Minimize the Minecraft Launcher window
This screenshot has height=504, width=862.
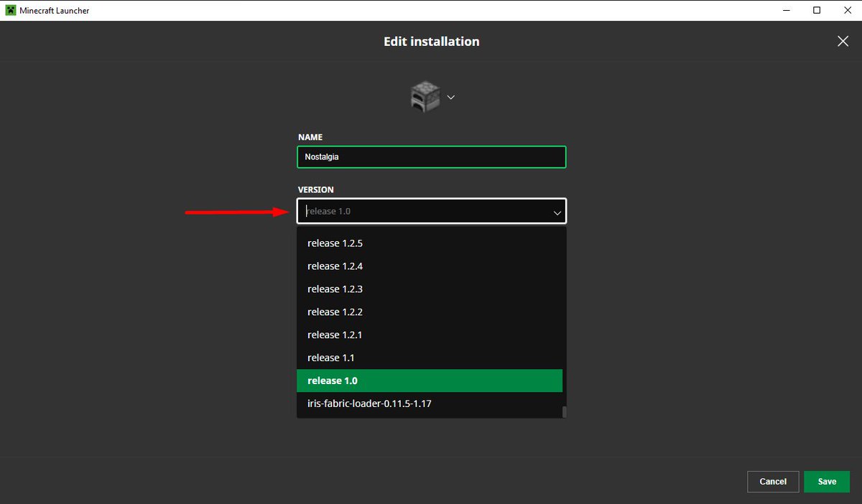pos(785,10)
